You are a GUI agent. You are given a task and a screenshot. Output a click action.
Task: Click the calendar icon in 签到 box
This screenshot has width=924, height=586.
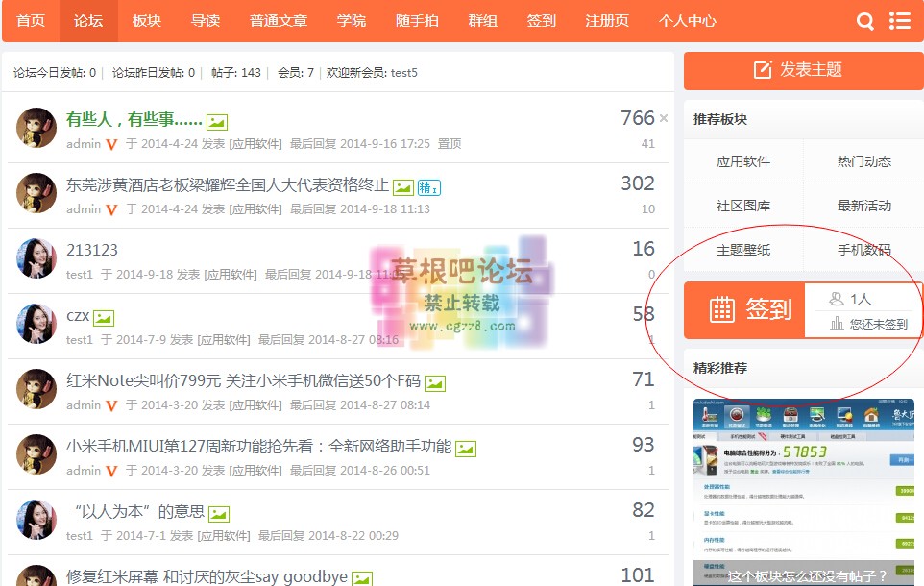pos(721,309)
